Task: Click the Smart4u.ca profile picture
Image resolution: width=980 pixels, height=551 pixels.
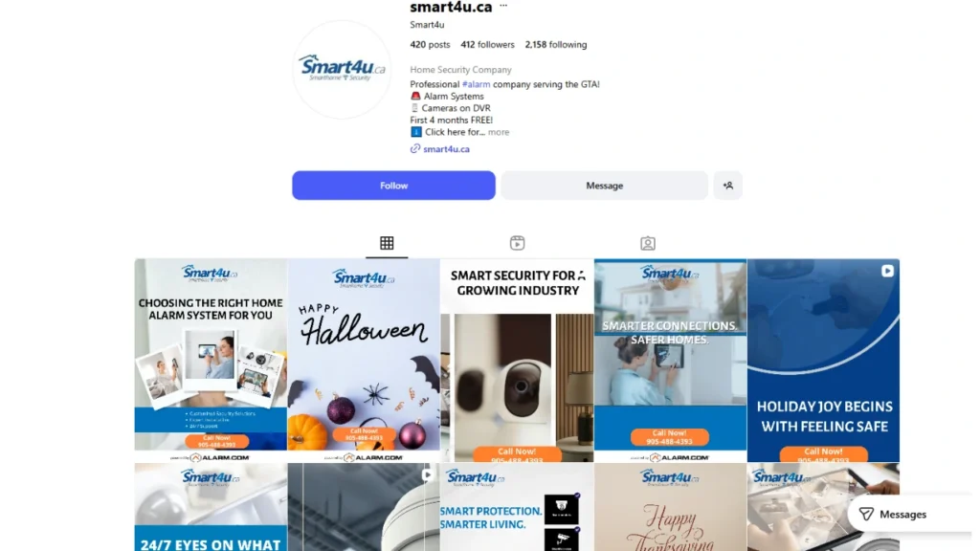Action: point(342,69)
